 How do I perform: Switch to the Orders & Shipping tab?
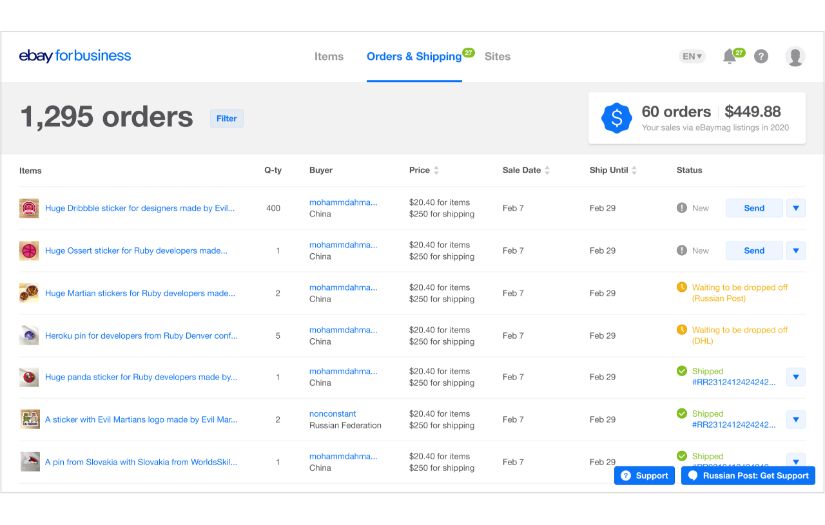[x=414, y=56]
